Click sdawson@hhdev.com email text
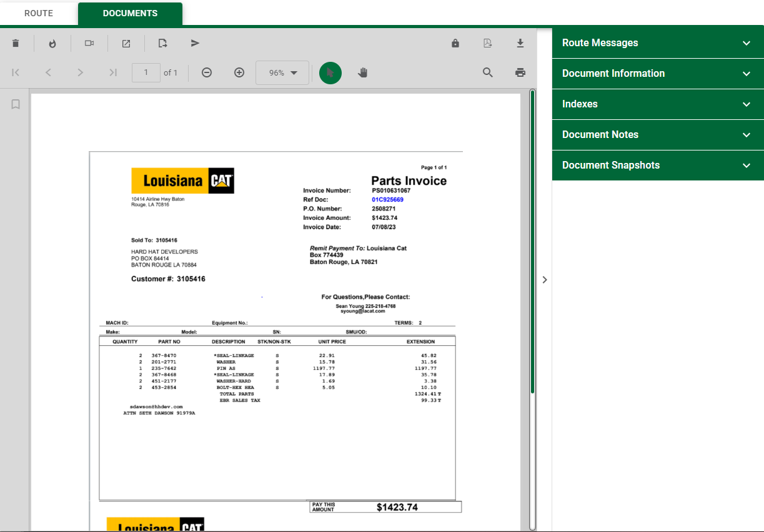Viewport: 764px width, 532px height. (156, 406)
